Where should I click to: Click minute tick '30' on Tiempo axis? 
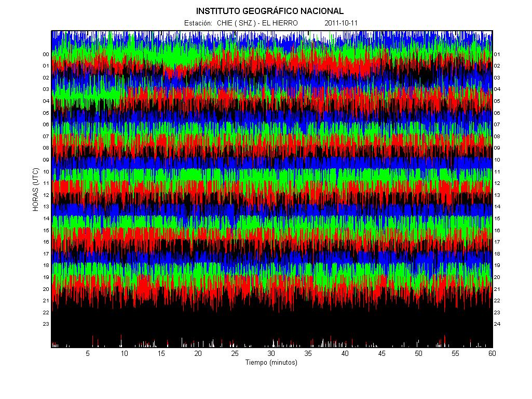(271, 353)
